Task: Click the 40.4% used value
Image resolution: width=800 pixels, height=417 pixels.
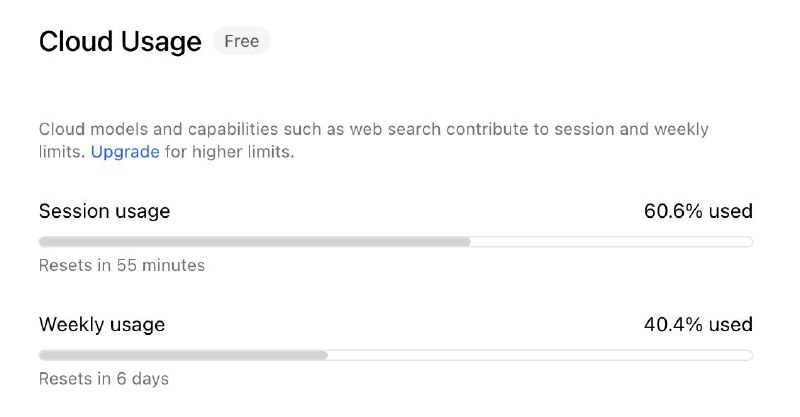Action: (x=698, y=325)
